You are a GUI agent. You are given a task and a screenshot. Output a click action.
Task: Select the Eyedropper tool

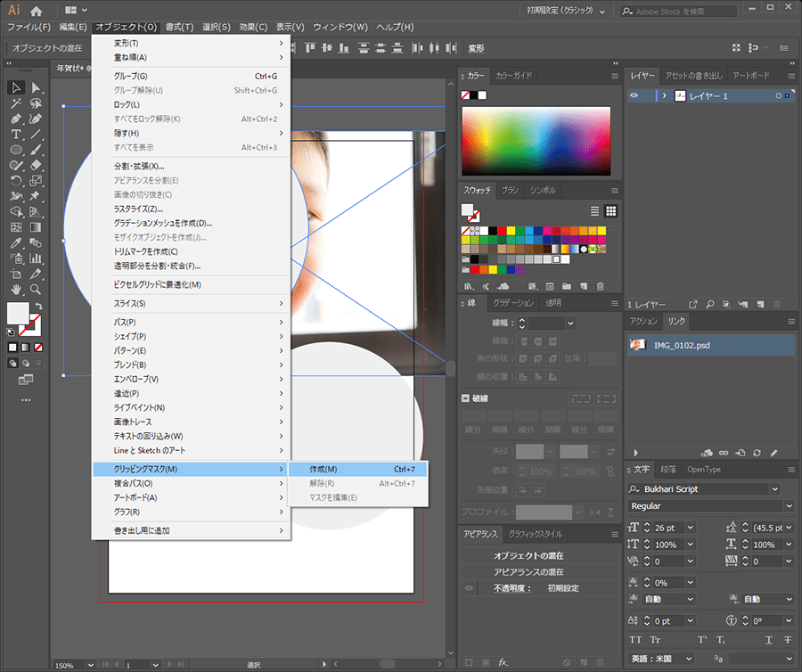tap(16, 242)
